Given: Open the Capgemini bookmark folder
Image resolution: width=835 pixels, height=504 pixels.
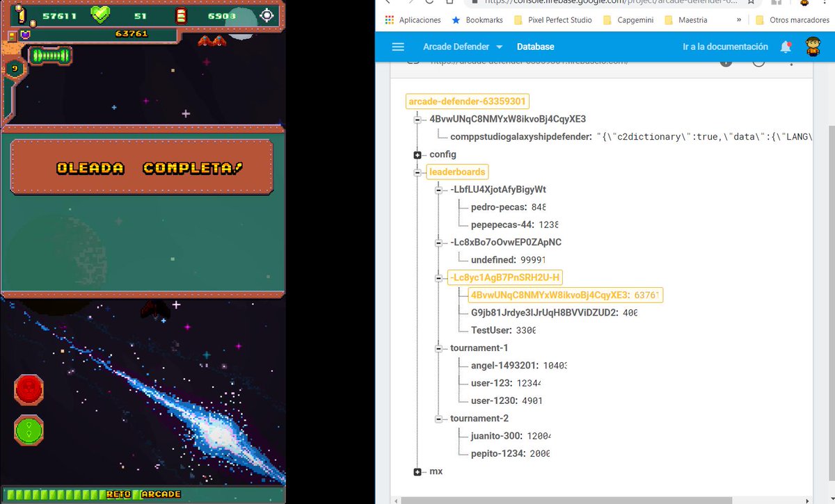Looking at the screenshot, I should [x=628, y=20].
